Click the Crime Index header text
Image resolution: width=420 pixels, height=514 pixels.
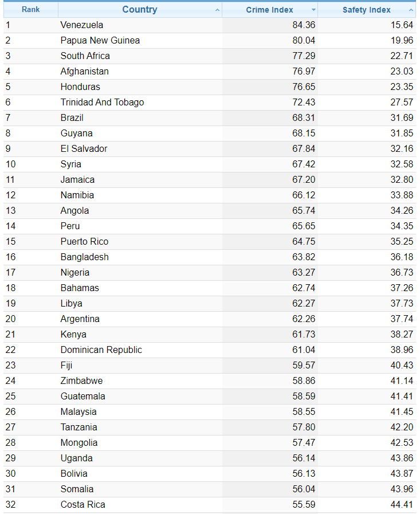269,10
